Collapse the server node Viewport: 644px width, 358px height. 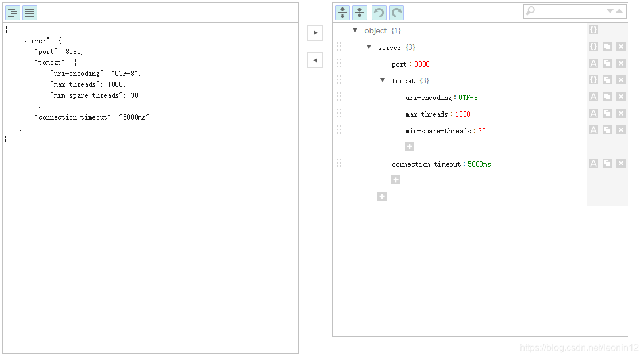click(x=369, y=47)
